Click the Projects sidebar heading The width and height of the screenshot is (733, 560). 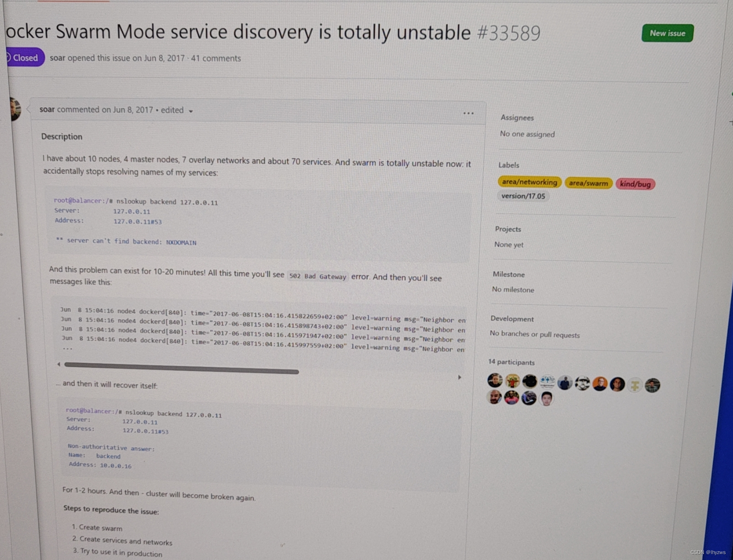[508, 229]
